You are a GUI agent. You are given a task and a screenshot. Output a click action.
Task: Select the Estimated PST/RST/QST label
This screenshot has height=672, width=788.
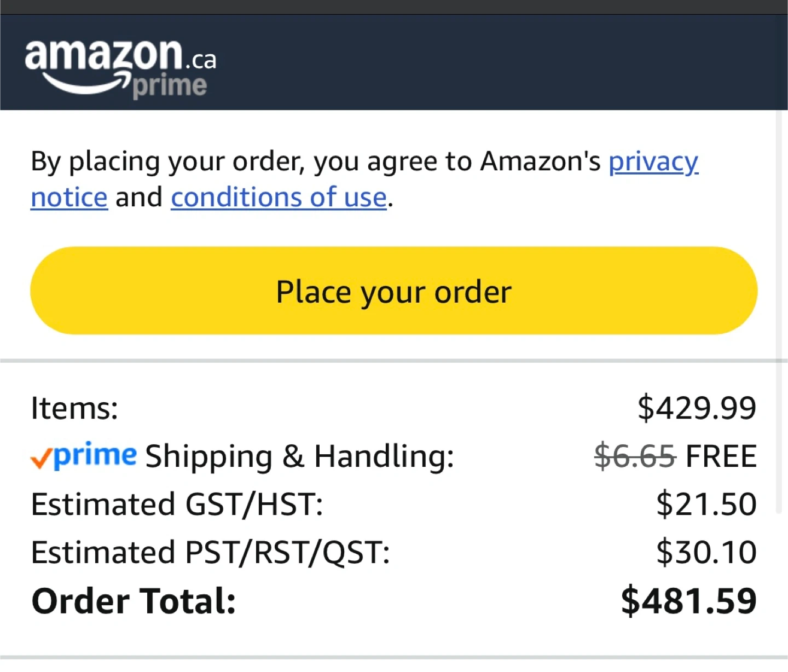[210, 552]
